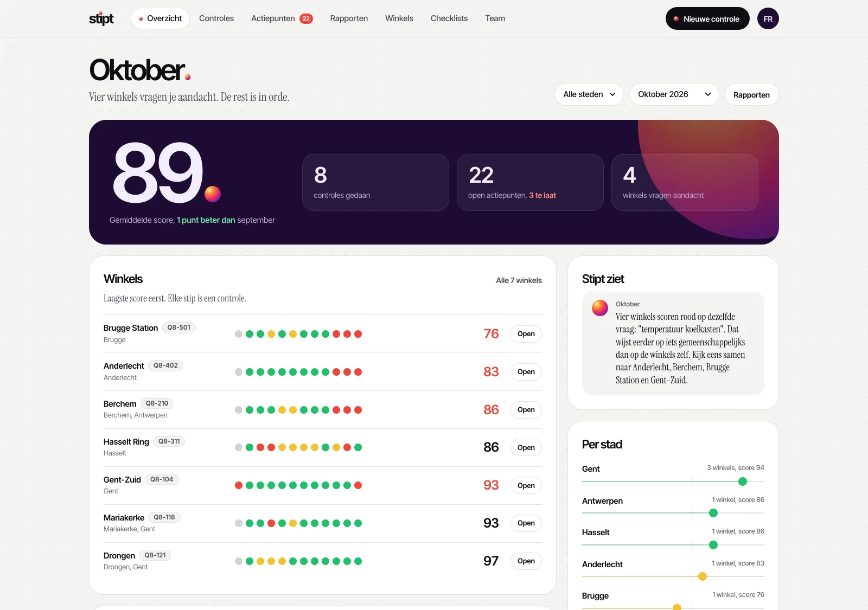Click the 8 controles gedaan card
868x610 pixels.
[375, 182]
